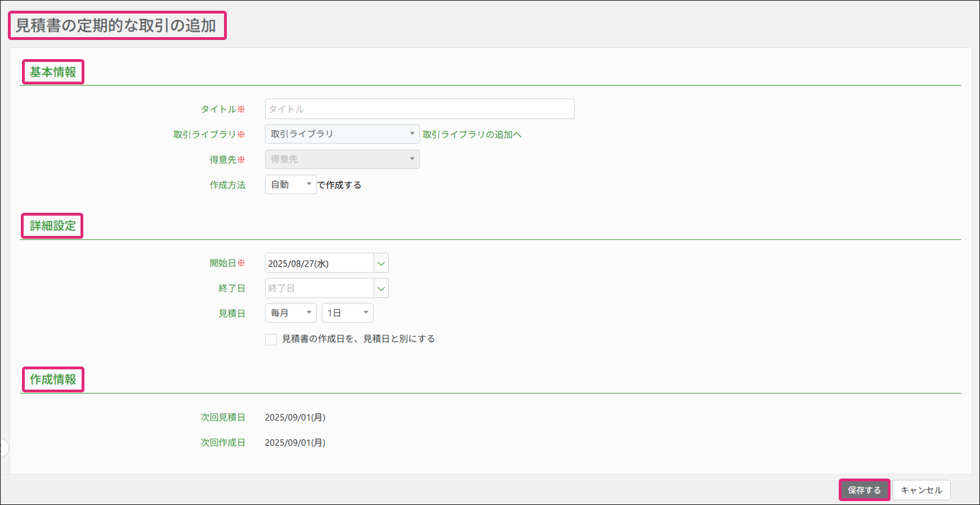Image resolution: width=980 pixels, height=505 pixels.
Task: Open the 1日 day-of-month dropdown
Action: pos(347,313)
